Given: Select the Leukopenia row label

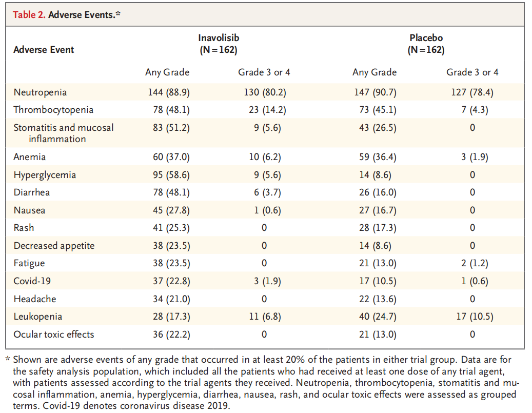Looking at the screenshot, I should pos(38,317).
